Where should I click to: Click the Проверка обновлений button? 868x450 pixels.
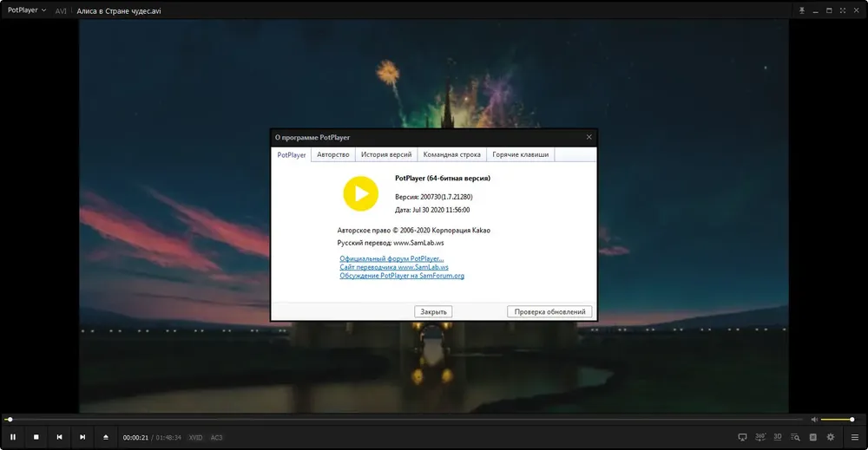(549, 312)
